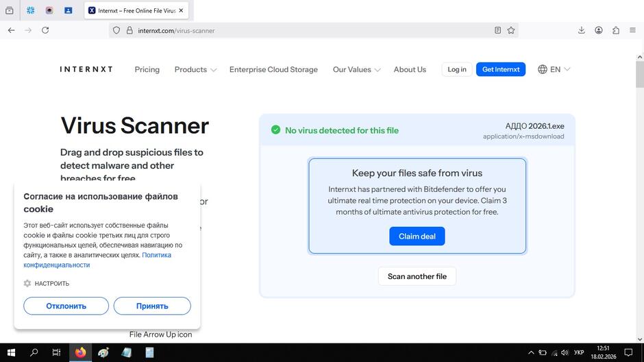This screenshot has height=362, width=644.
Task: Click the file name АДДО 2026.1.exe
Action: tap(535, 126)
